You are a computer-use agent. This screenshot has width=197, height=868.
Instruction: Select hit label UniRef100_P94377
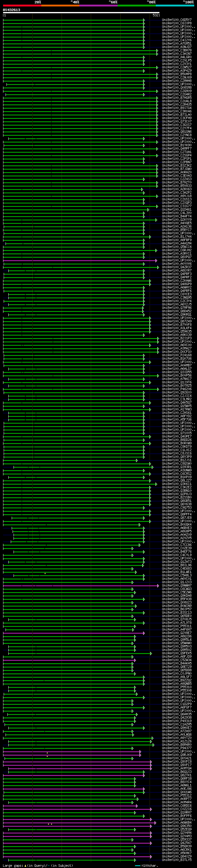coord(177,748)
